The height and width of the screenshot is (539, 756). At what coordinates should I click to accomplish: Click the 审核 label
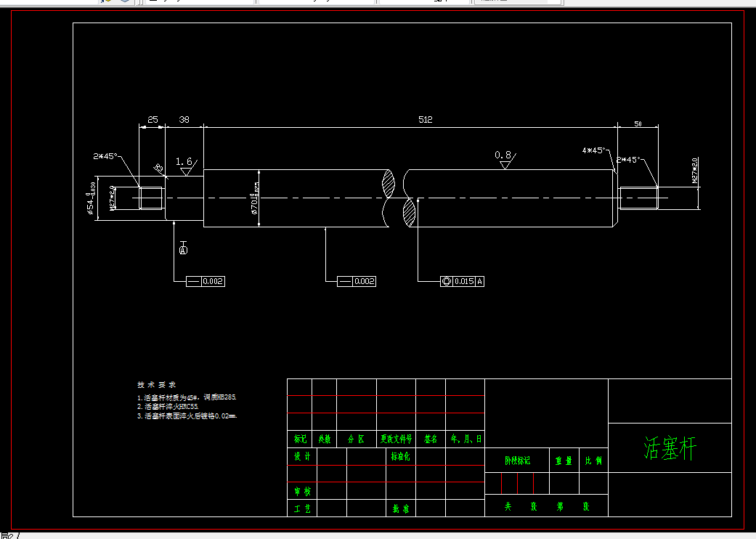[302, 491]
